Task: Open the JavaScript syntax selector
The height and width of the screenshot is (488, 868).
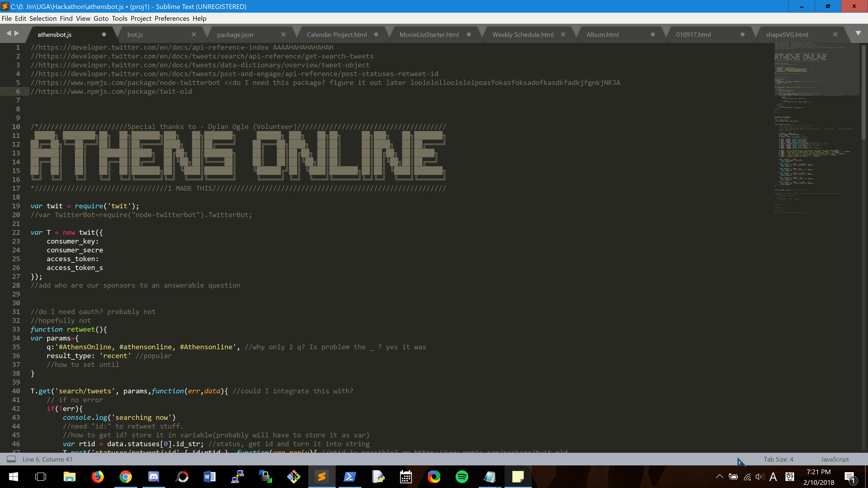Action: [x=835, y=459]
